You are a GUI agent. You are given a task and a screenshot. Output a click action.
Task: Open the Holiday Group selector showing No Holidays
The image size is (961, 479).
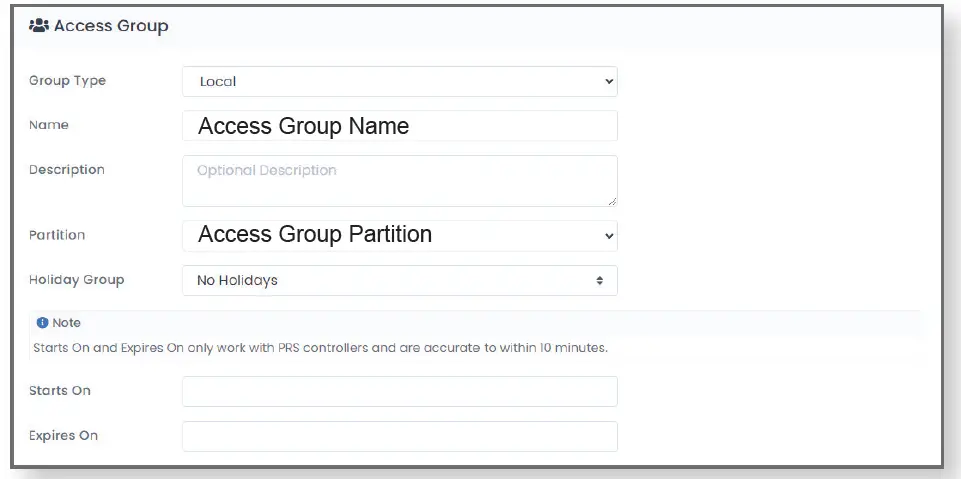399,281
